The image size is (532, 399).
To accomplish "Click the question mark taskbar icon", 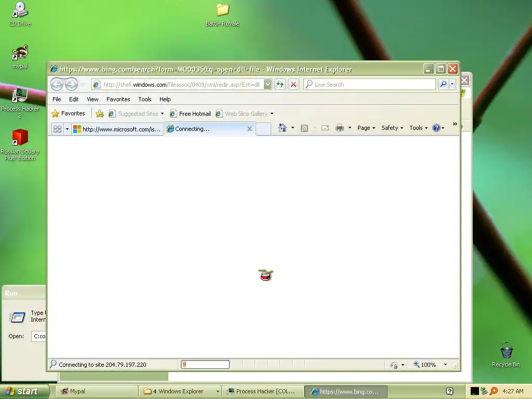I will pyautogui.click(x=449, y=391).
